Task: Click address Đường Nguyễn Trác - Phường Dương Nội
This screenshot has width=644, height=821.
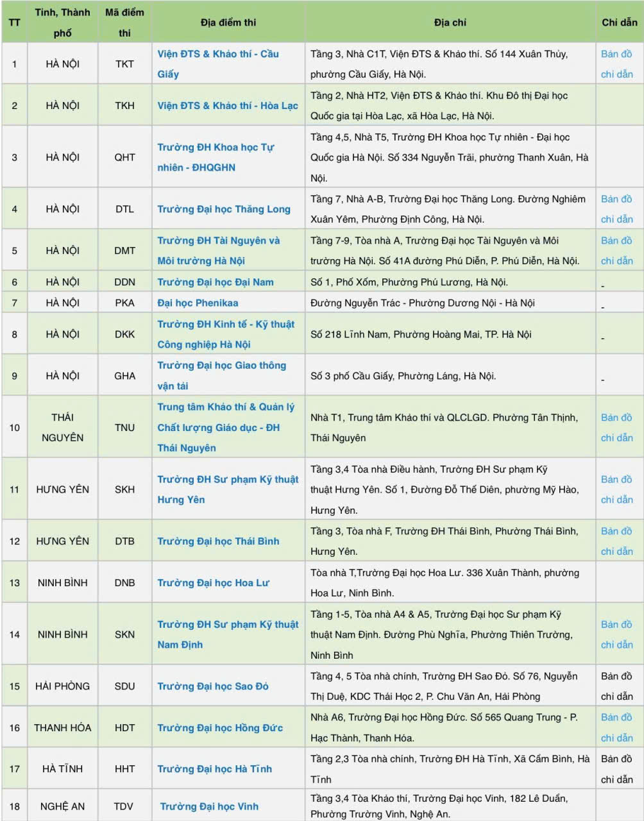Action: [423, 303]
